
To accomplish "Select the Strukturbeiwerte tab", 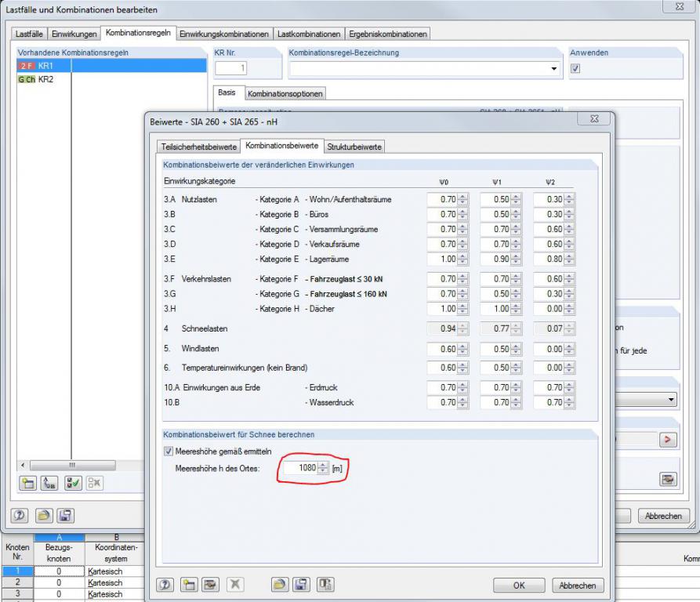I will 354,147.
